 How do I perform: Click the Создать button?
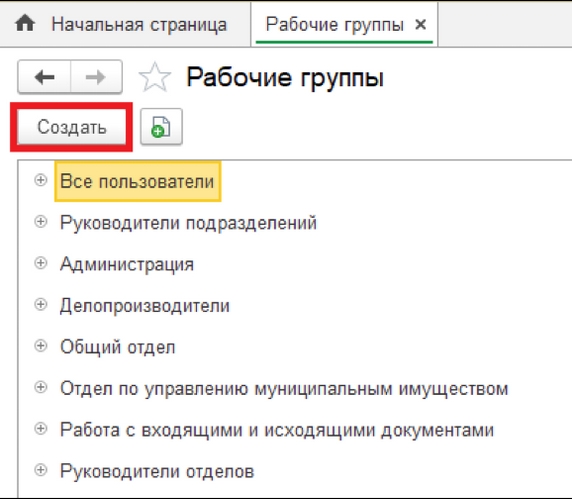point(72,127)
